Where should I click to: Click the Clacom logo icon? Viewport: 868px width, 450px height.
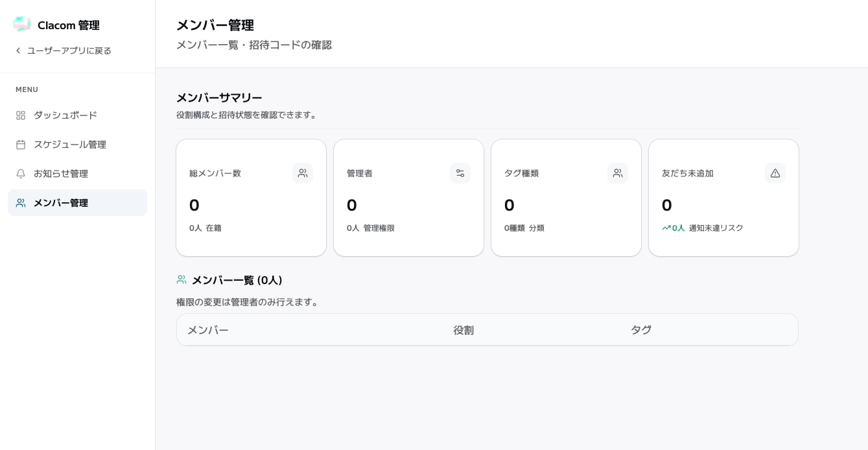22,25
